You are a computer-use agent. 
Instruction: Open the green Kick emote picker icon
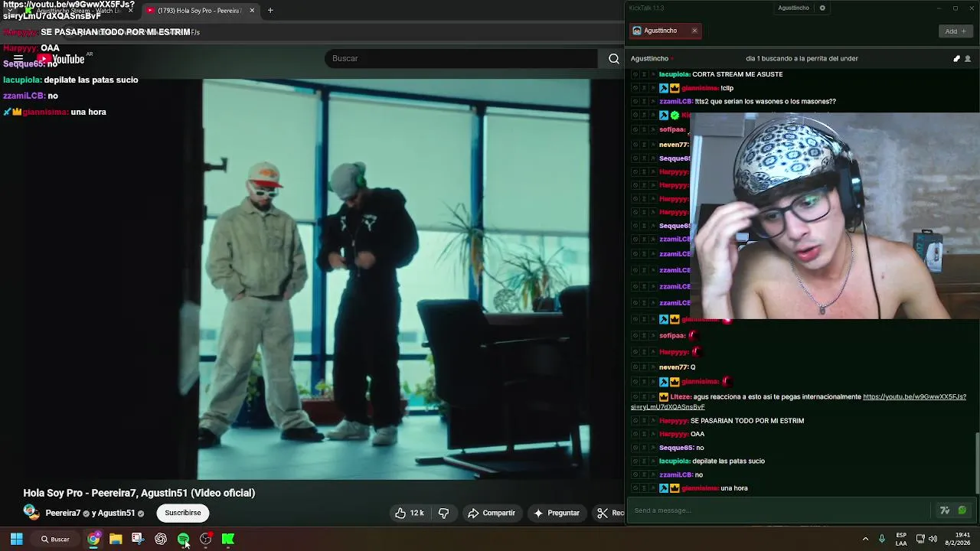click(x=962, y=510)
